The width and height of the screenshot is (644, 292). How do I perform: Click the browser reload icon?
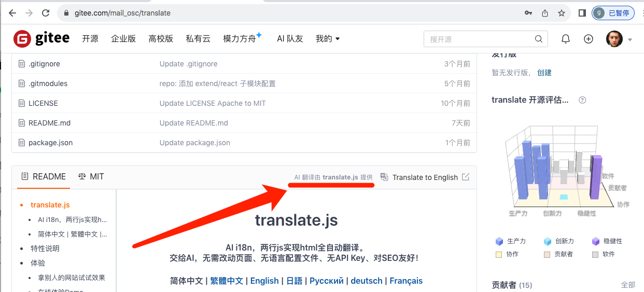tap(46, 13)
